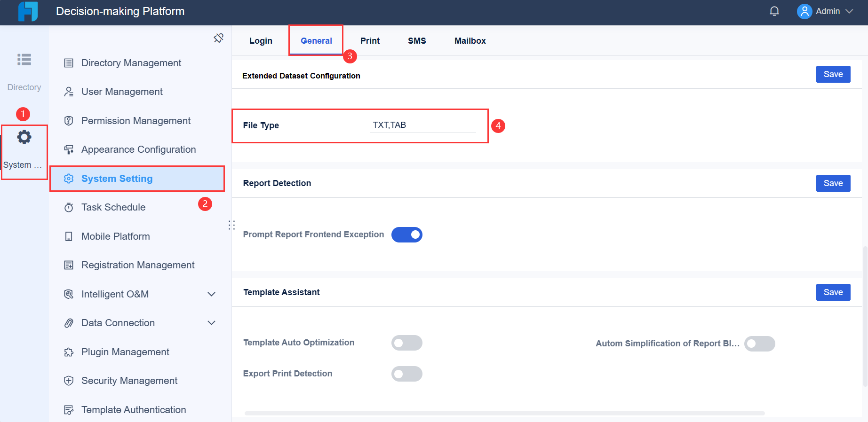The height and width of the screenshot is (422, 868).
Task: Expand the Data Connection submenu chevron
Action: 212,323
